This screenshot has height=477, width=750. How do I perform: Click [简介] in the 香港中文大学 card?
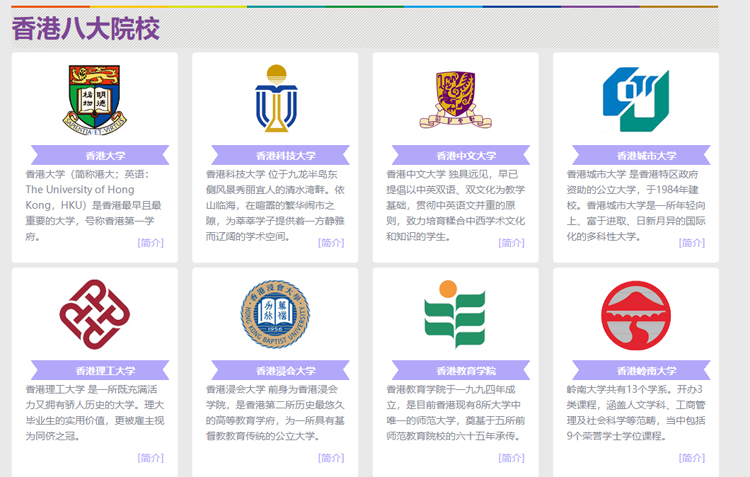511,243
